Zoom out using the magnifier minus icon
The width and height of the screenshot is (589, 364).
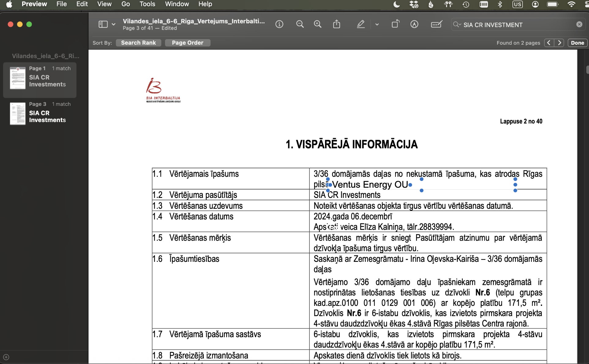(300, 24)
